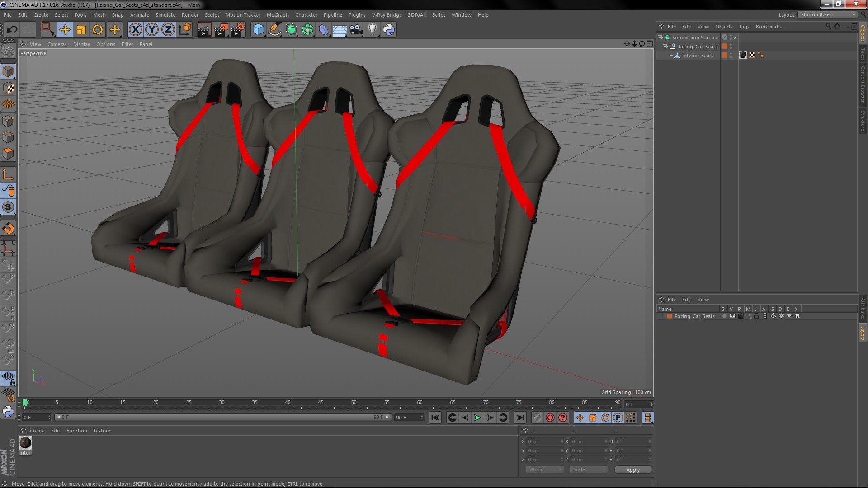Open the Material Manager Create menu

point(37,431)
